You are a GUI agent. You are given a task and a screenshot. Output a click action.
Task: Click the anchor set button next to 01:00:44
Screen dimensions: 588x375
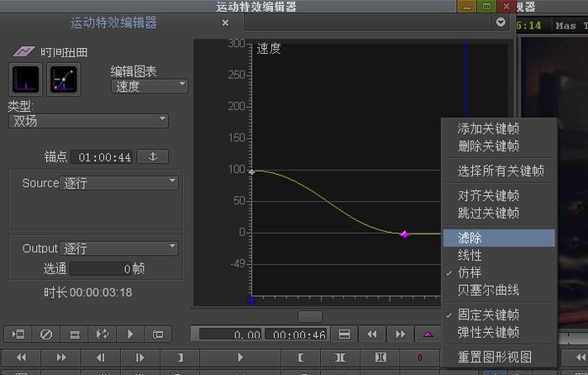[x=153, y=156]
